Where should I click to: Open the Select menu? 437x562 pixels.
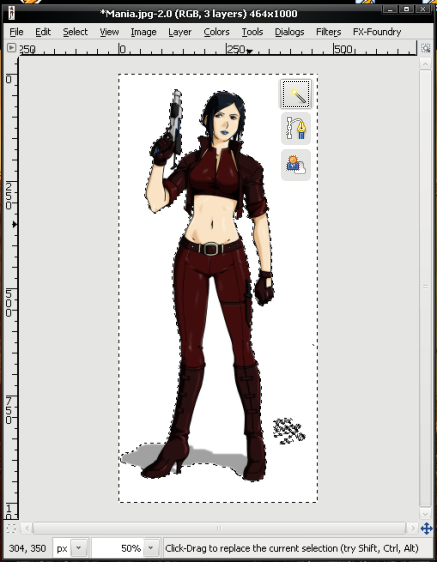pos(75,32)
